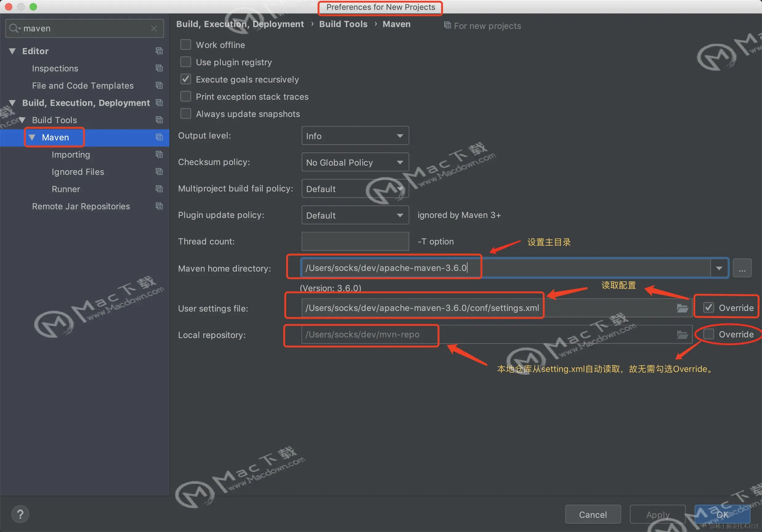Open the Output level dropdown
The image size is (762, 532).
click(x=355, y=136)
